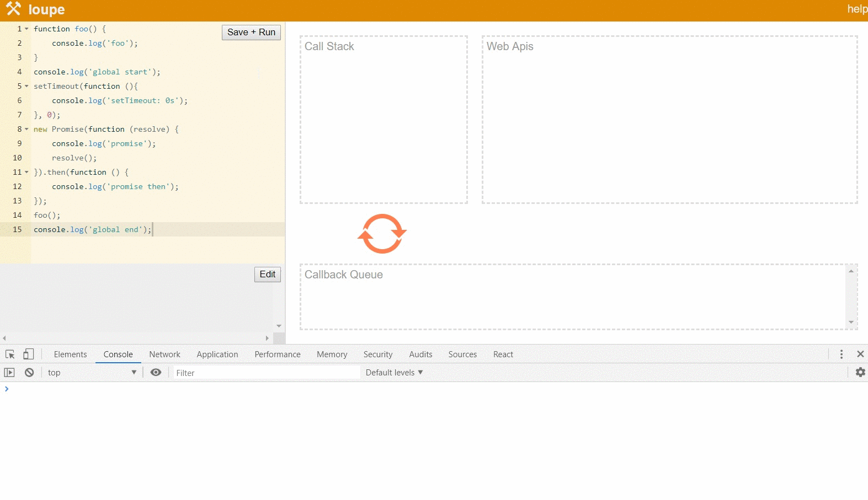
Task: Click editor horizontal scroll right arrow
Action: 267,338
